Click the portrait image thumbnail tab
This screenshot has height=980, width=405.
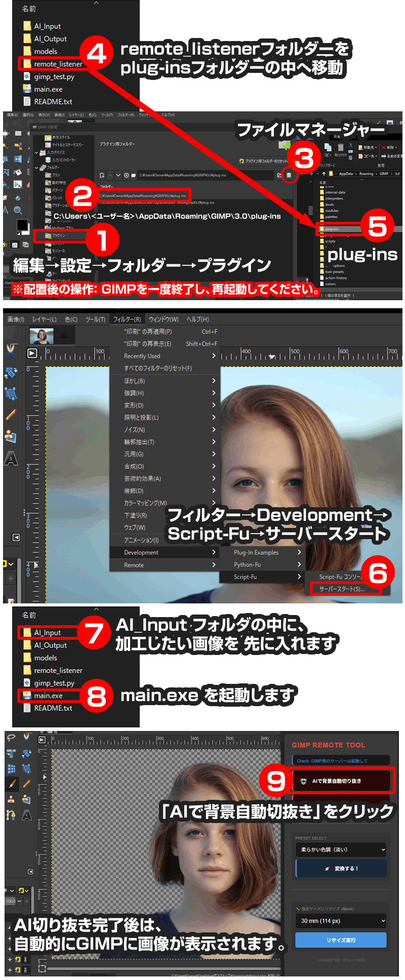pos(42,336)
